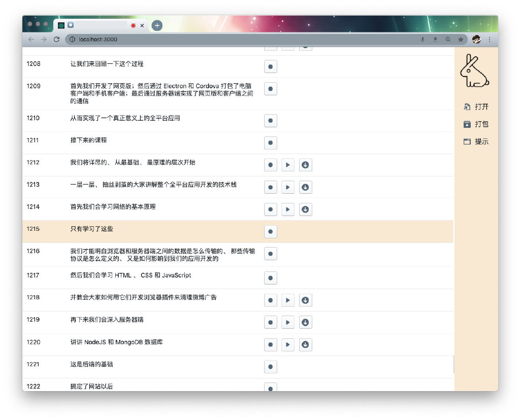Play the audio for subtitle 1213
The height and width of the screenshot is (420, 520).
pyautogui.click(x=288, y=187)
